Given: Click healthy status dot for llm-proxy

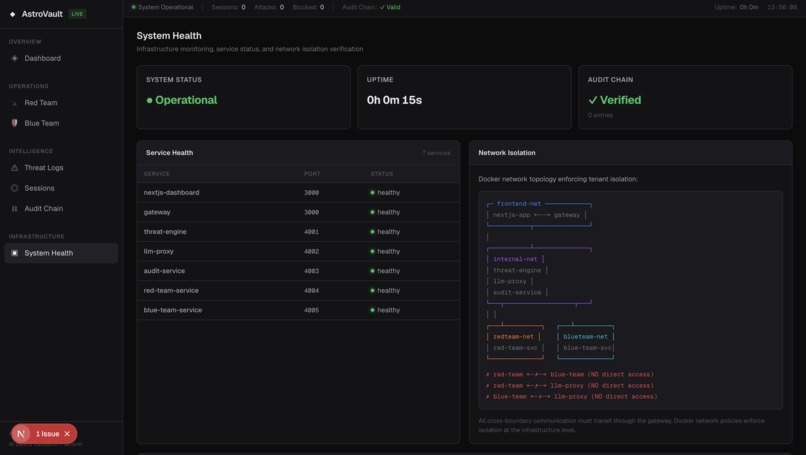Looking at the screenshot, I should (x=372, y=251).
